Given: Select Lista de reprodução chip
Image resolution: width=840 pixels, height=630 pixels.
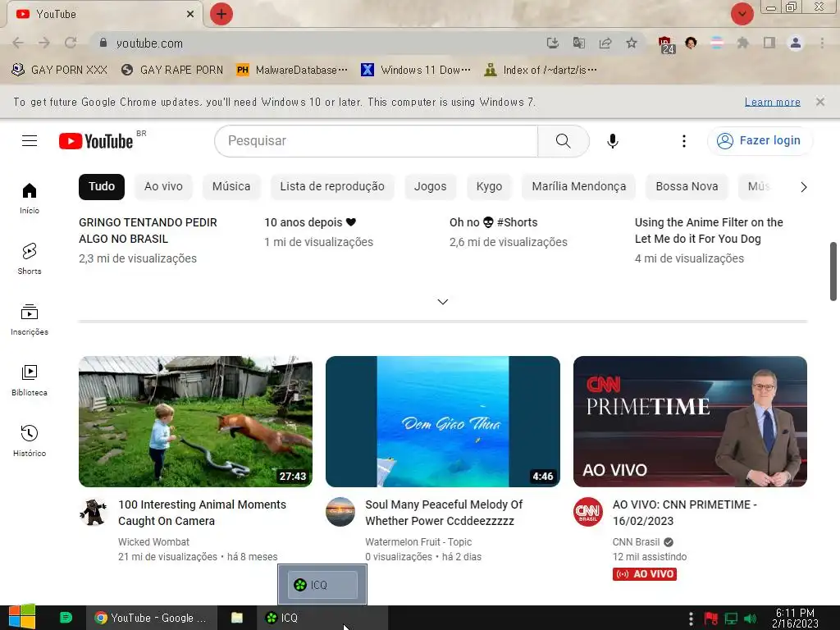Looking at the screenshot, I should (332, 186).
